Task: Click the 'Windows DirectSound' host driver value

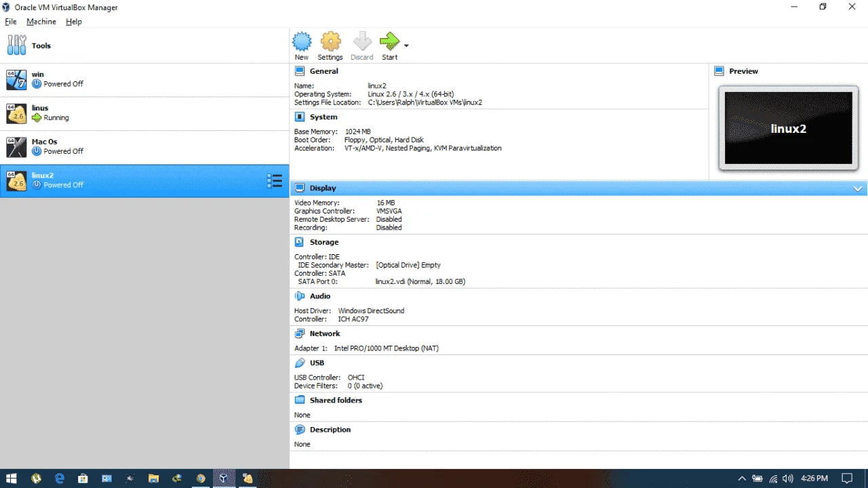Action: click(371, 310)
